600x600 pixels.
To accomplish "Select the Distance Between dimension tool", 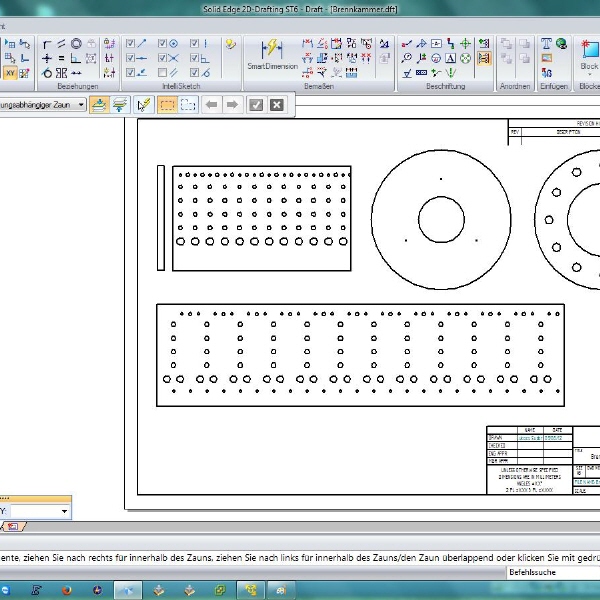I will click(x=307, y=44).
